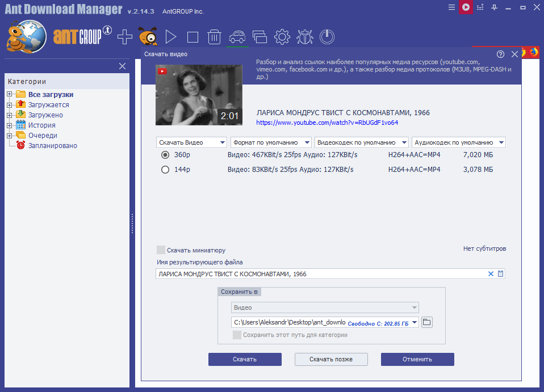Screen dimensions: 544x392
Task: Open Формат по умолчанию dropdown
Action: click(271, 142)
